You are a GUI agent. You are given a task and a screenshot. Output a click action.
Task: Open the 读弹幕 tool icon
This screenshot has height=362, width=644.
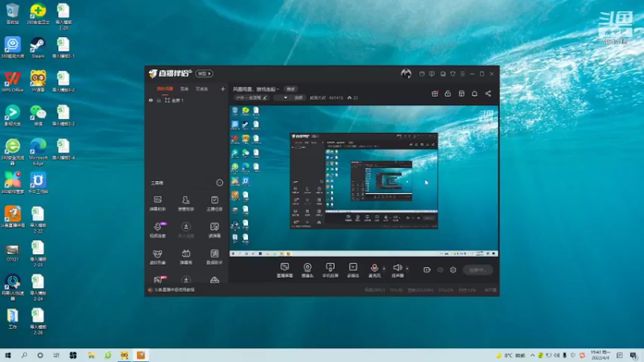point(214,230)
